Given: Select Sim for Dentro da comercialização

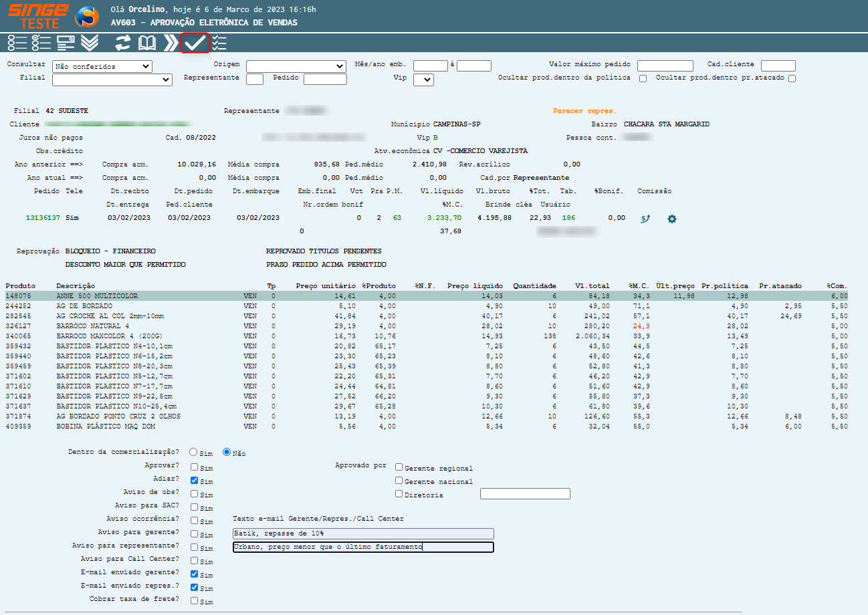Looking at the screenshot, I should 194,452.
